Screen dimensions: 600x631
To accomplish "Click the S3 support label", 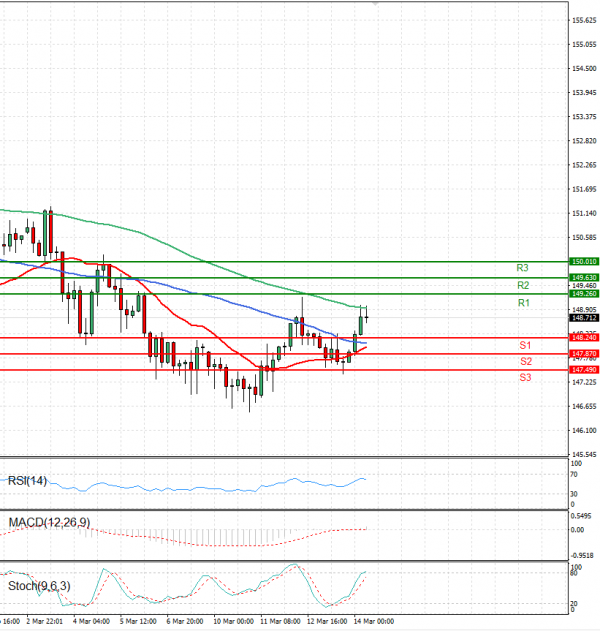I will 525,377.
